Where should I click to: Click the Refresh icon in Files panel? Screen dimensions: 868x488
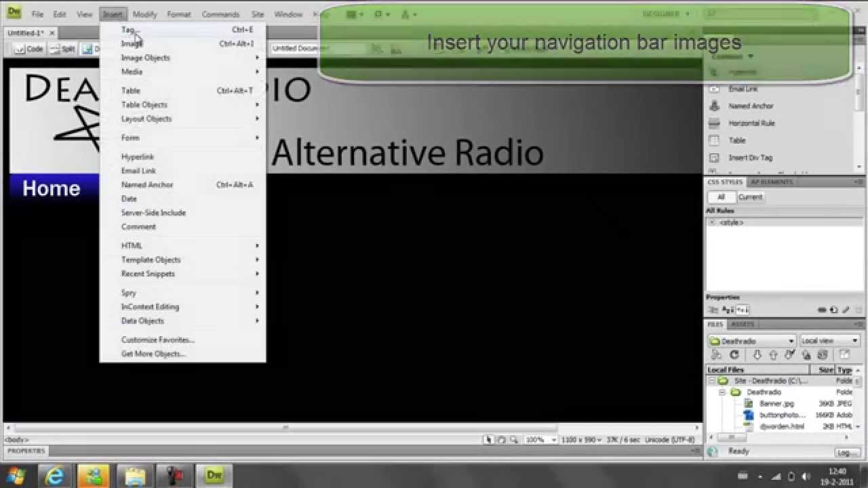(734, 354)
